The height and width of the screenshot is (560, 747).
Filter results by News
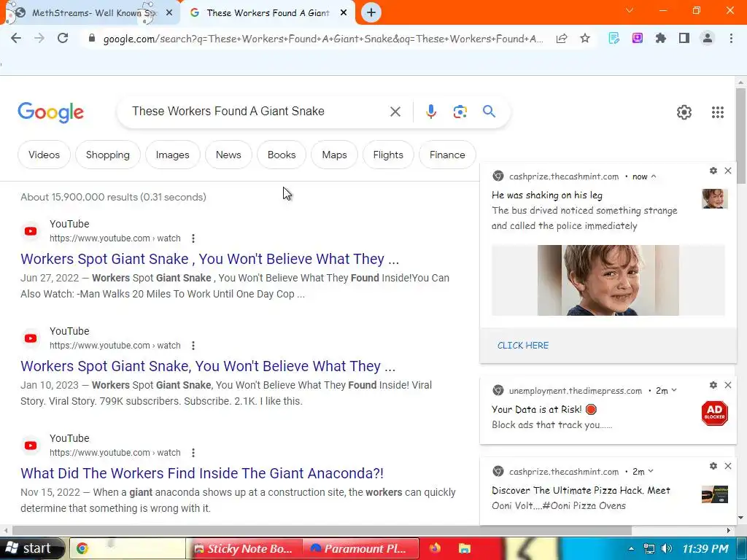pyautogui.click(x=228, y=155)
